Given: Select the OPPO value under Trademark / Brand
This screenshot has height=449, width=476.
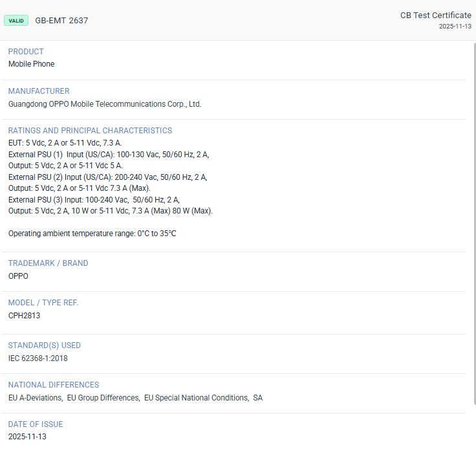Looking at the screenshot, I should pos(18,276).
